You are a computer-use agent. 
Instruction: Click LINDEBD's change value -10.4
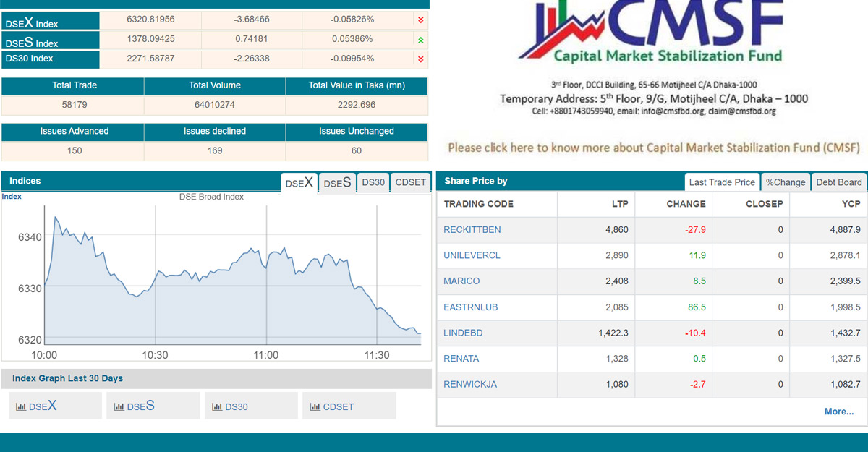(x=695, y=333)
